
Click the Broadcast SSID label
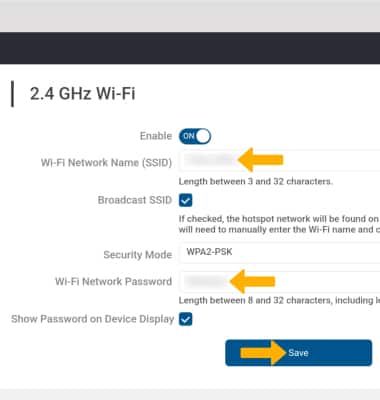pos(135,200)
